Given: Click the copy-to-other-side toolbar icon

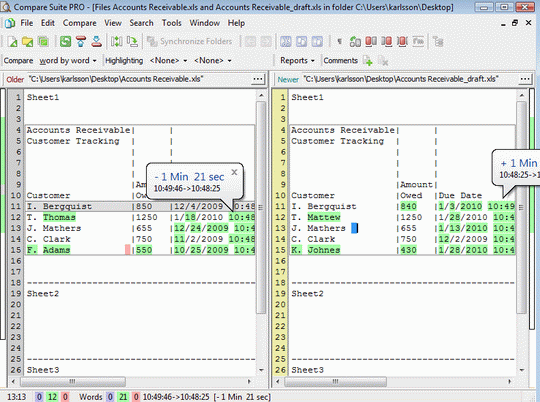Looking at the screenshot, I should pos(132,42).
